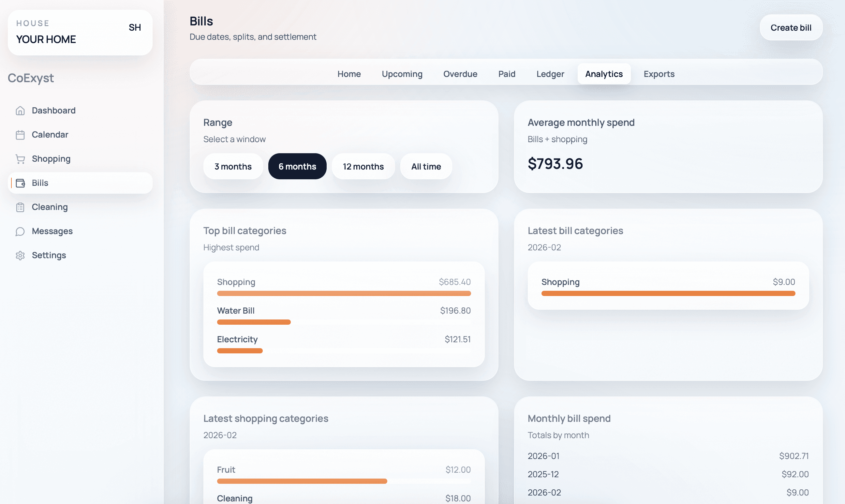845x504 pixels.
Task: Click the Shopping cart icon
Action: tap(20, 159)
